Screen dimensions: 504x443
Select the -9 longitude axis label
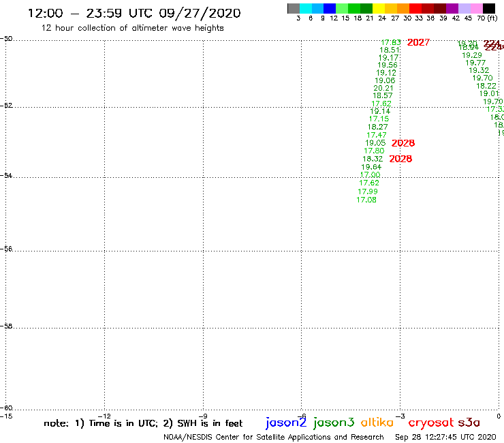[x=203, y=416]
